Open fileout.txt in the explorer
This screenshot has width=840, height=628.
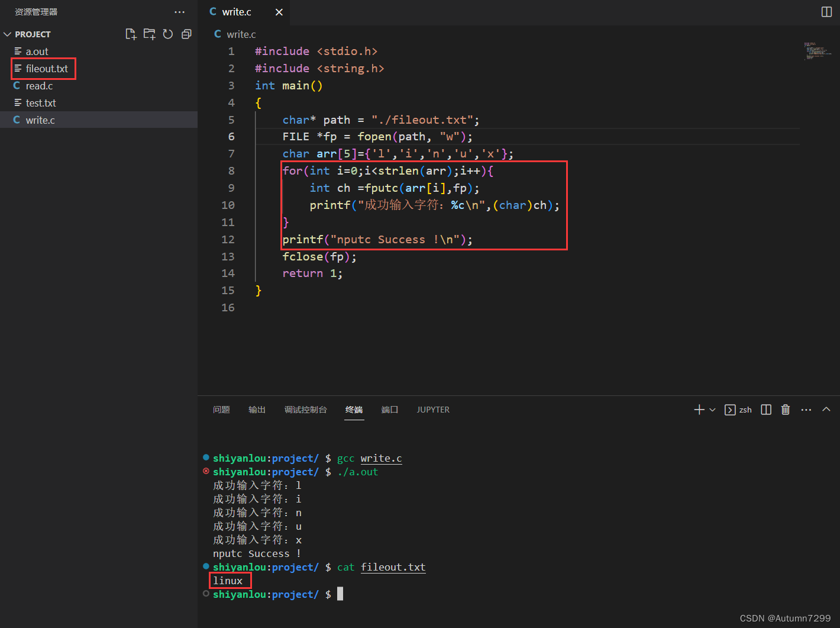99,69
